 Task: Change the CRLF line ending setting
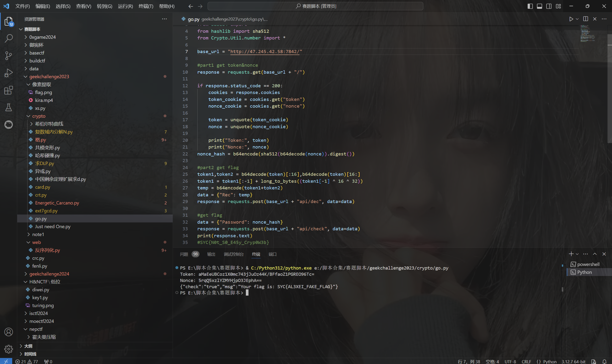526,361
